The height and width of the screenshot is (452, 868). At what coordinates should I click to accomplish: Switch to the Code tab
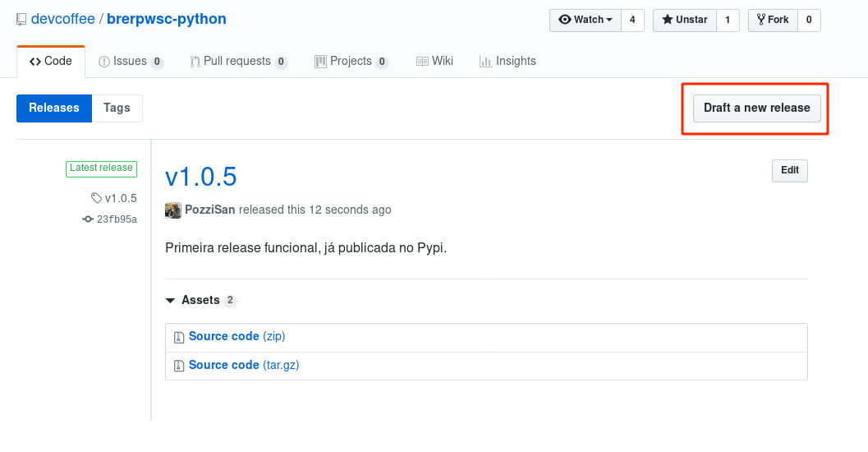point(51,62)
